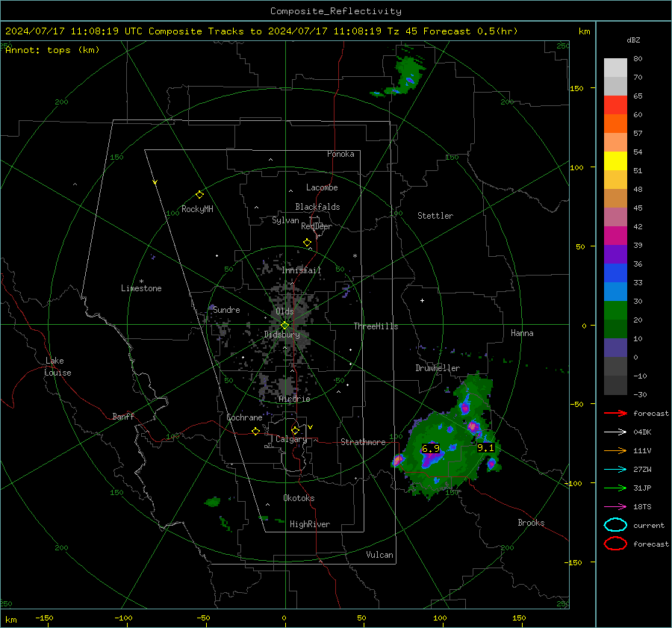Click the Lacombe label

(x=322, y=187)
